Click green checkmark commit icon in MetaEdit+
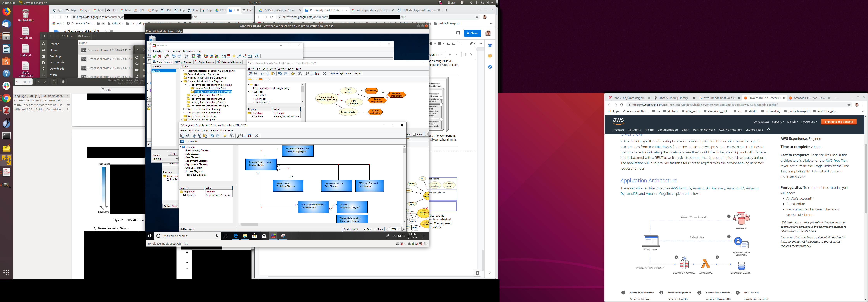868x302 pixels. [x=154, y=56]
